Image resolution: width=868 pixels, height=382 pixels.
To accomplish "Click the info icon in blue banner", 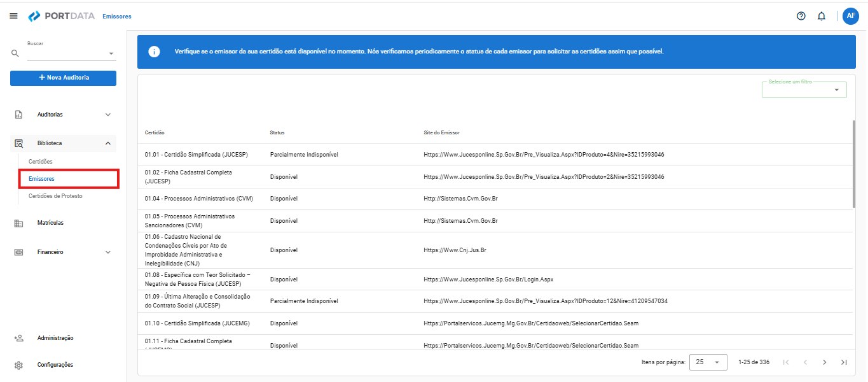I will (x=154, y=52).
